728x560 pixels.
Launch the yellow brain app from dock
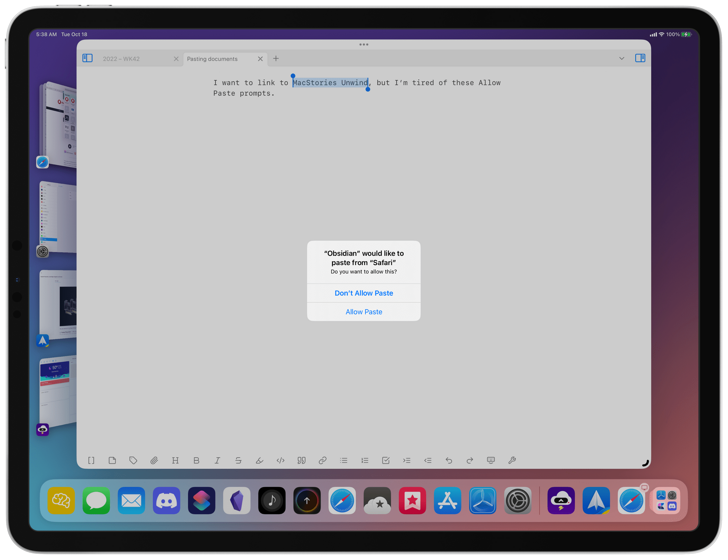(x=61, y=501)
